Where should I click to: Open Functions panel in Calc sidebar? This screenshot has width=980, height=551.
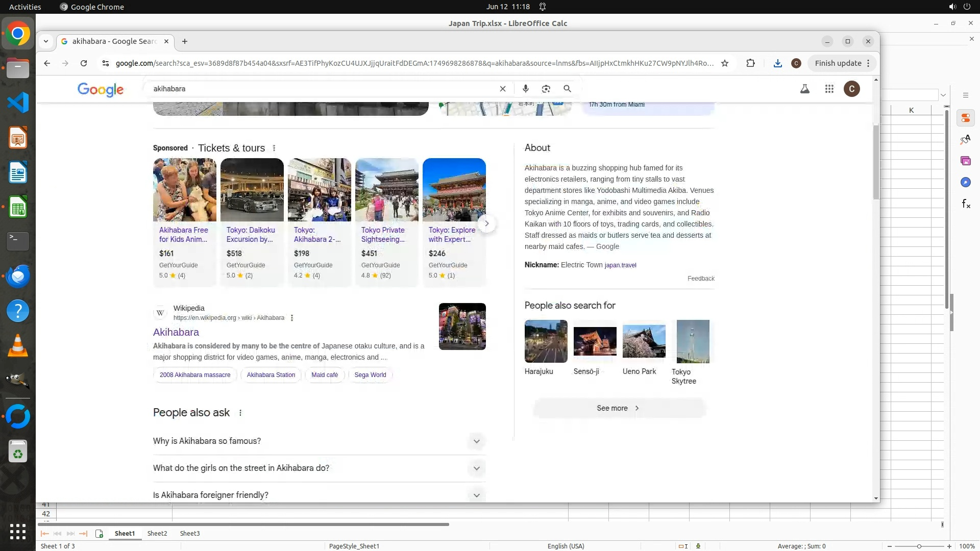tap(966, 204)
